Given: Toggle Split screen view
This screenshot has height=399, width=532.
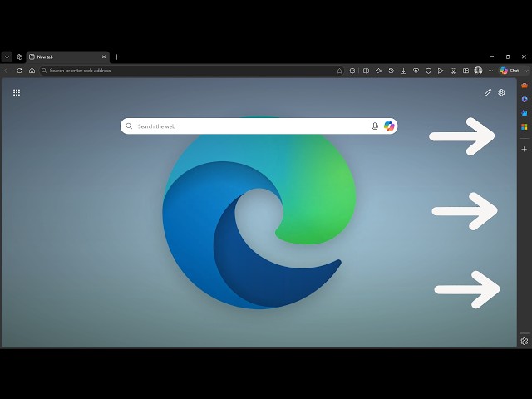Looking at the screenshot, I should [x=366, y=71].
